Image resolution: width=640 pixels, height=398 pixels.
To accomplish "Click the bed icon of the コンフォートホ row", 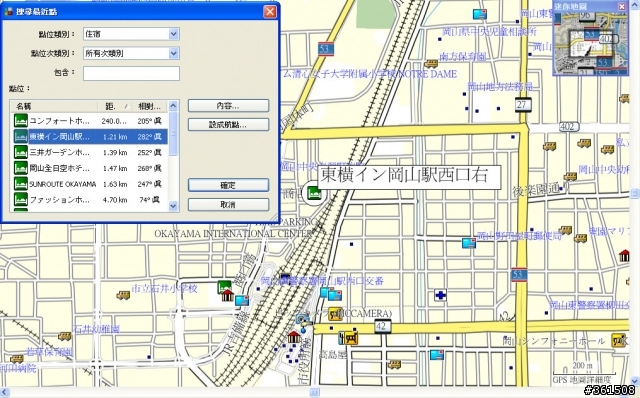I will tap(21, 121).
